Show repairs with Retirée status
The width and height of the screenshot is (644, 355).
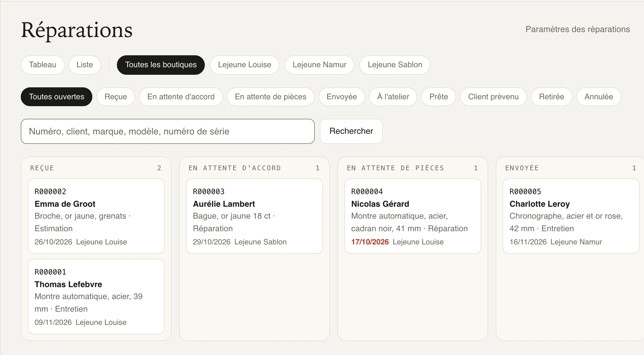tap(551, 97)
